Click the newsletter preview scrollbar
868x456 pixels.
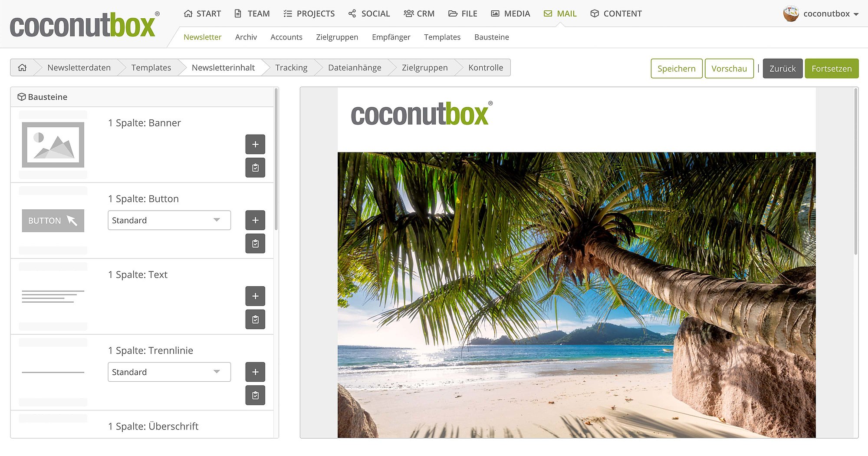pos(856,172)
